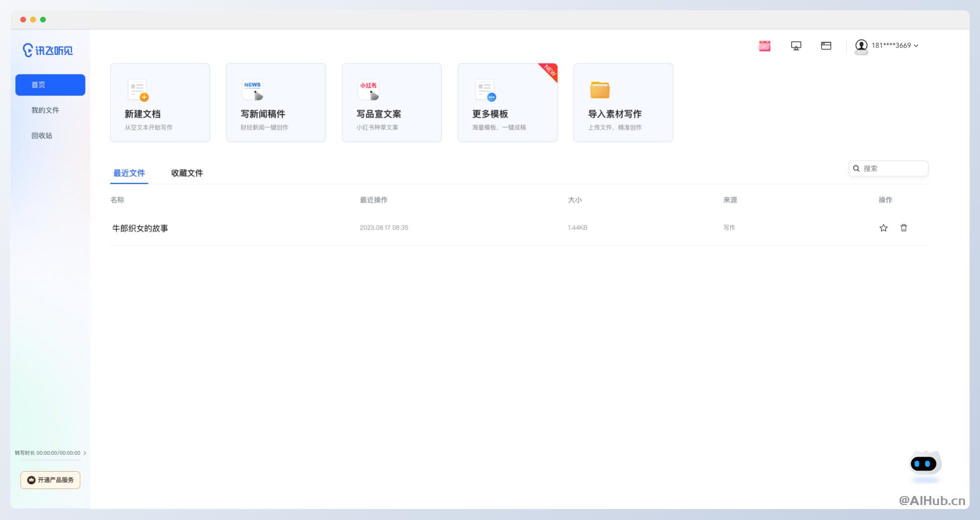This screenshot has height=520, width=980.
Task: Click the folder icon for 导入素材写作
Action: (599, 90)
